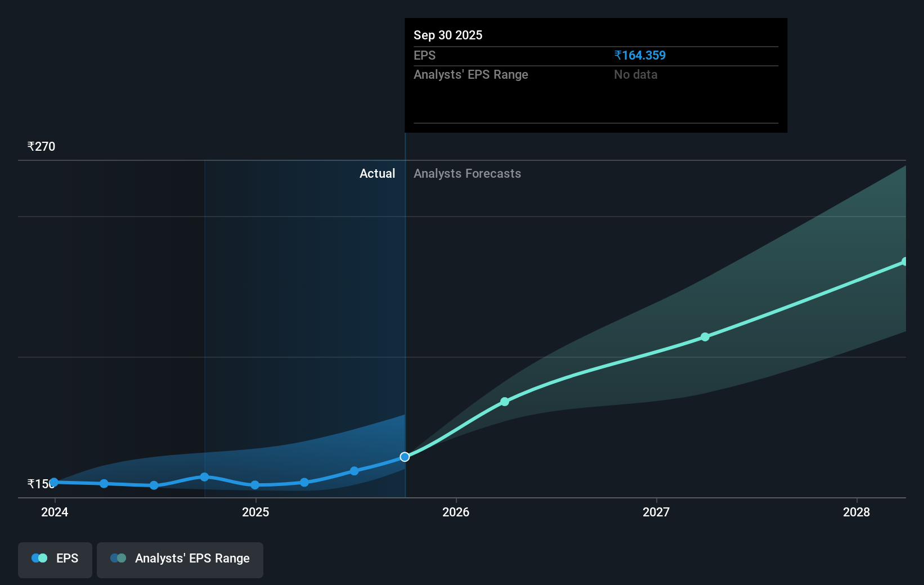Select the first 2024 EPS data point
Image resolution: width=924 pixels, height=585 pixels.
[x=53, y=482]
